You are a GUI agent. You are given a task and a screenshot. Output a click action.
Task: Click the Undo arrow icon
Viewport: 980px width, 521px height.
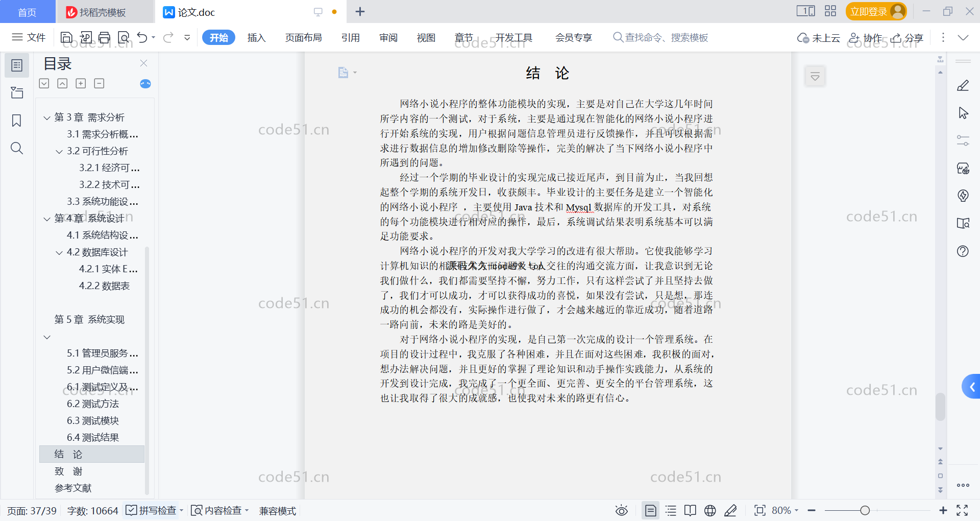142,37
